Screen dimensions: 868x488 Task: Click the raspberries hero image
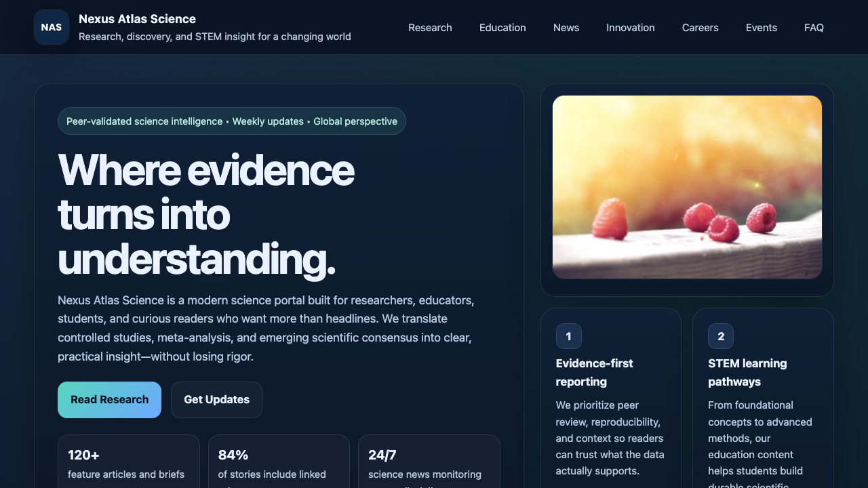[687, 187]
